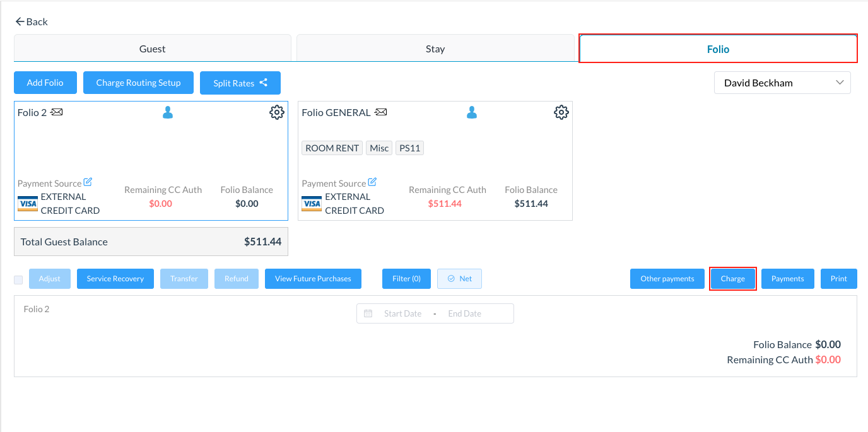
Task: Switch to the Guest tab
Action: (x=152, y=49)
